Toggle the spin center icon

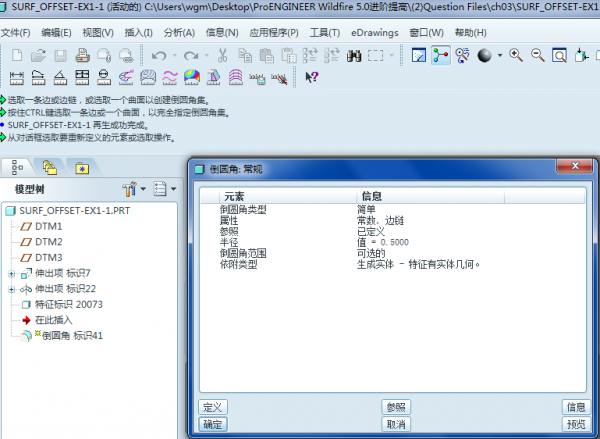click(441, 55)
